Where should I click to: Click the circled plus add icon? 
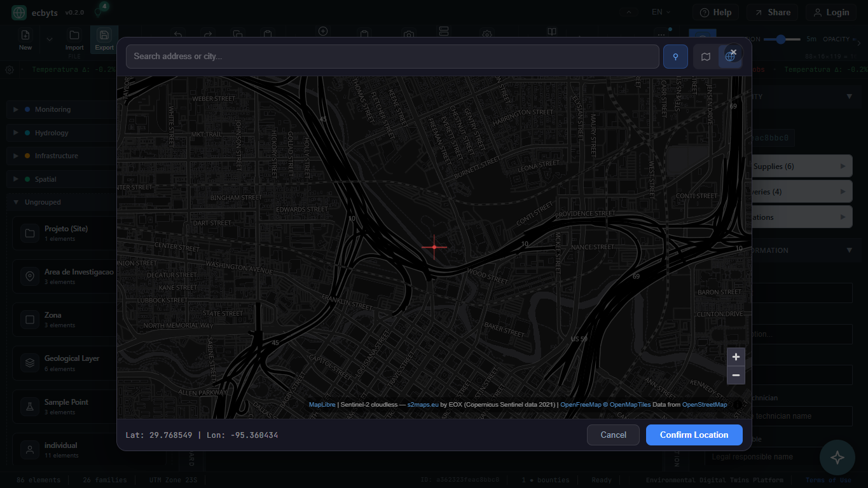tap(323, 31)
